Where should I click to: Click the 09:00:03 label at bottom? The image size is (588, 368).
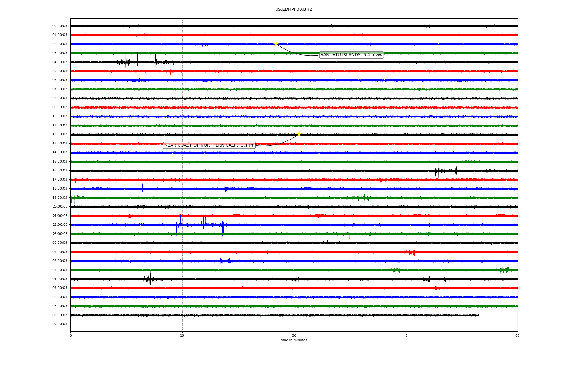click(x=60, y=324)
